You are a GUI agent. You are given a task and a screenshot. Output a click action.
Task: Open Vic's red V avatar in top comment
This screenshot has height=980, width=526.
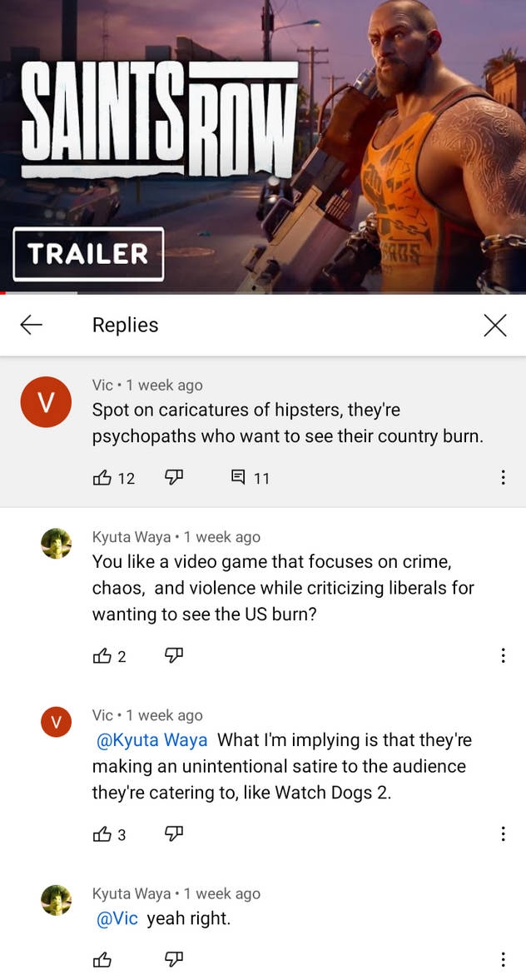tap(47, 402)
